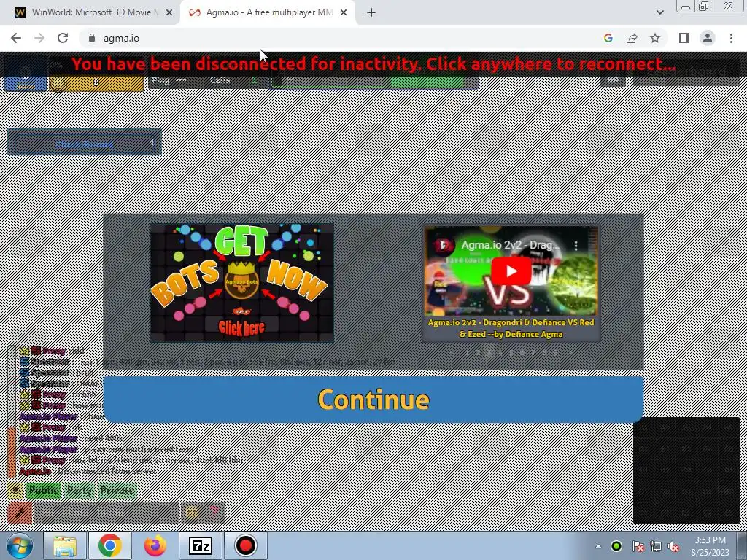This screenshot has width=747, height=560.
Task: Click chat message 'prexy how much u need farm ?'
Action: tap(141, 449)
